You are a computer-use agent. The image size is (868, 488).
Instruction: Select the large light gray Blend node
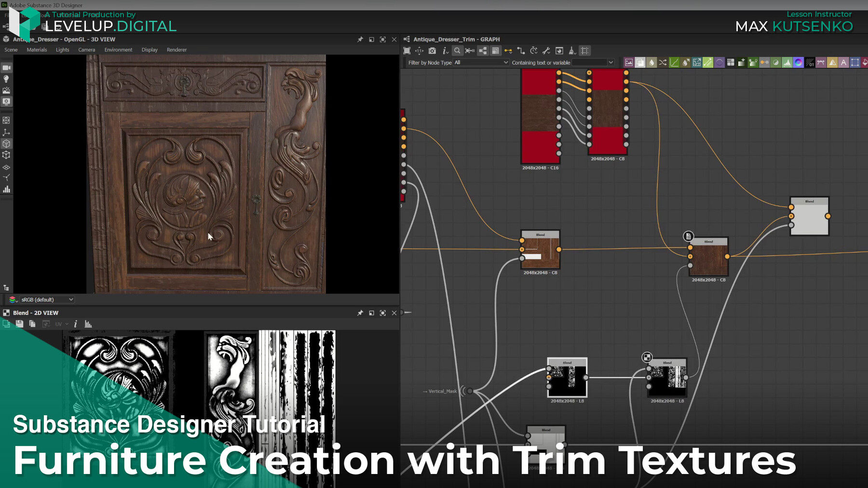[x=809, y=216]
